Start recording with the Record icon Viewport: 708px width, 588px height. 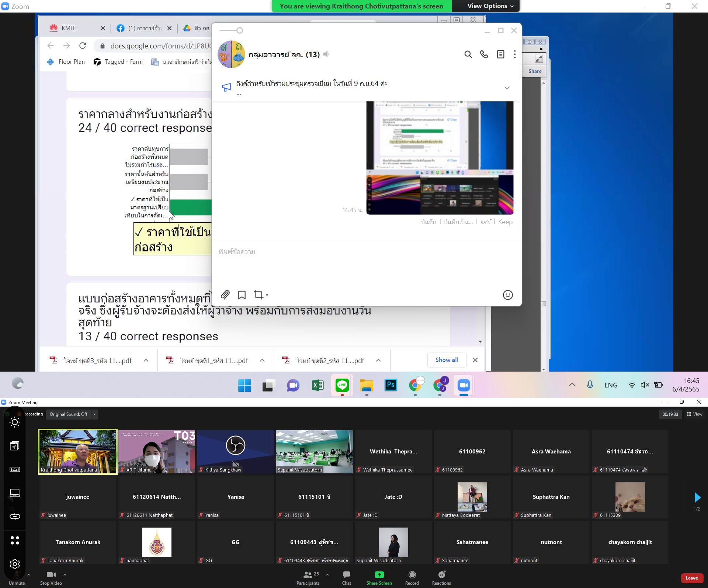[412, 575]
